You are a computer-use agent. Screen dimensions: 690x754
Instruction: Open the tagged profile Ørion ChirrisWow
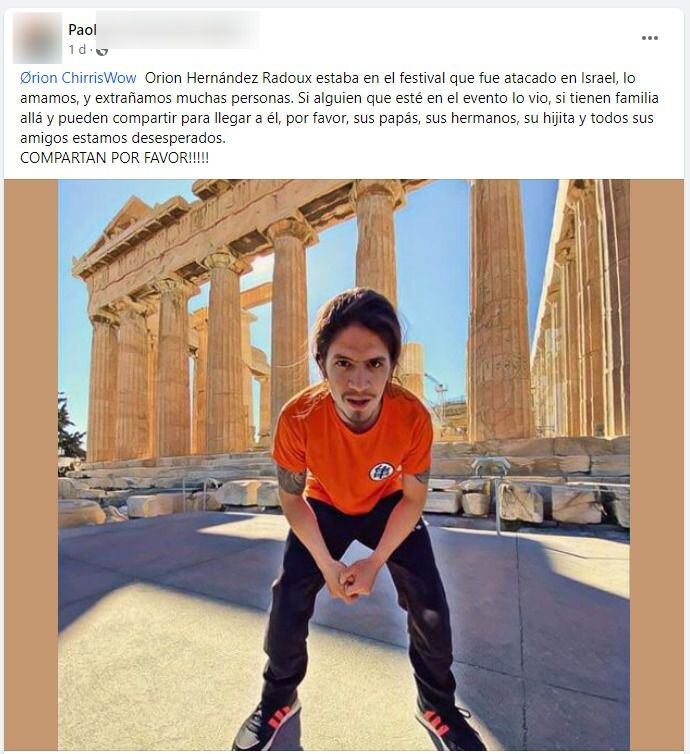click(78, 77)
